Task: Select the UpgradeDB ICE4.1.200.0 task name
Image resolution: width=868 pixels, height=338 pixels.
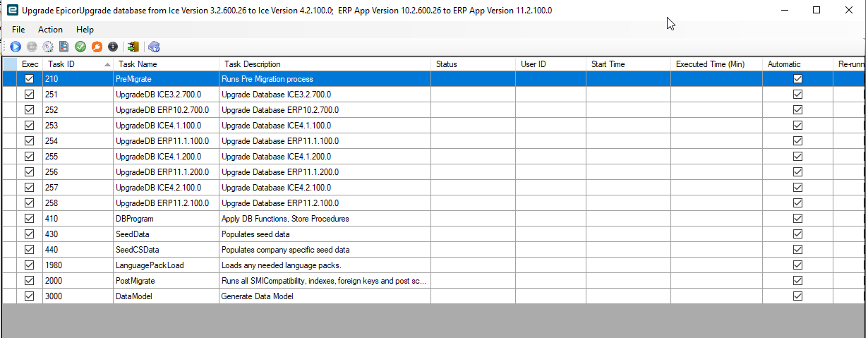Action: (x=165, y=157)
